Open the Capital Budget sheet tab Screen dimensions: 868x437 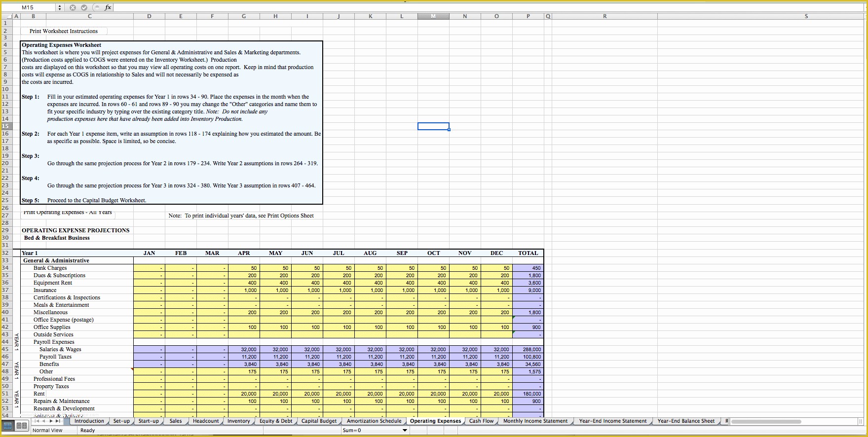(319, 421)
